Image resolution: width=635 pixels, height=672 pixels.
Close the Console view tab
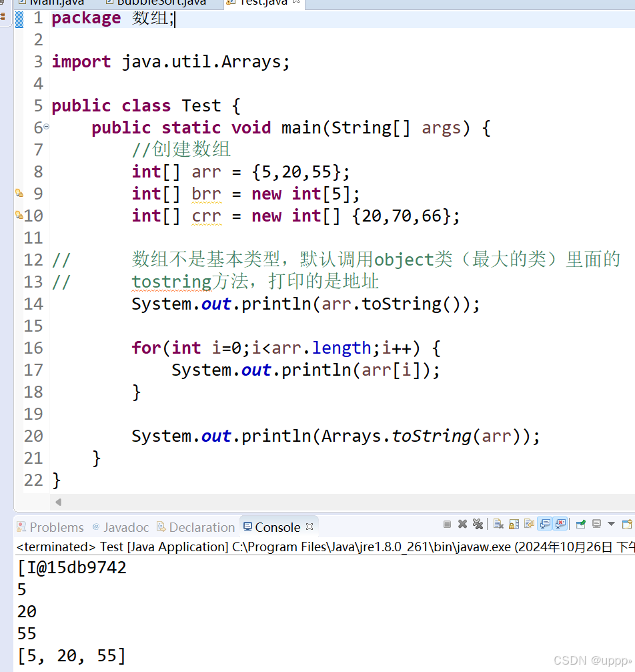pyautogui.click(x=309, y=527)
